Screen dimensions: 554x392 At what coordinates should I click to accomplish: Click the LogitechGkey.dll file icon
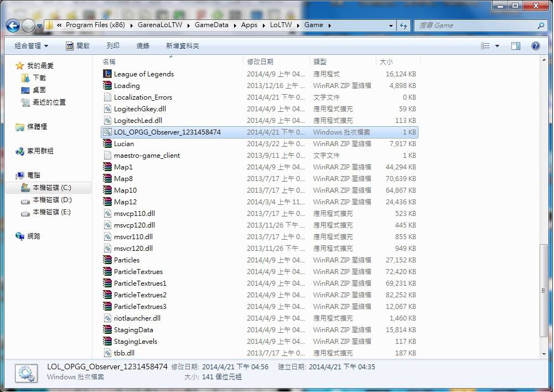107,109
